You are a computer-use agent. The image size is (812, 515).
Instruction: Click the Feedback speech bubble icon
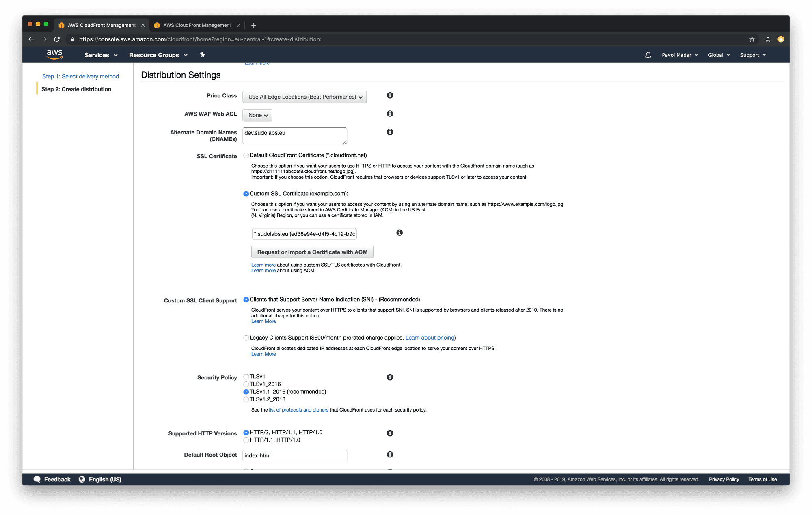tap(37, 479)
